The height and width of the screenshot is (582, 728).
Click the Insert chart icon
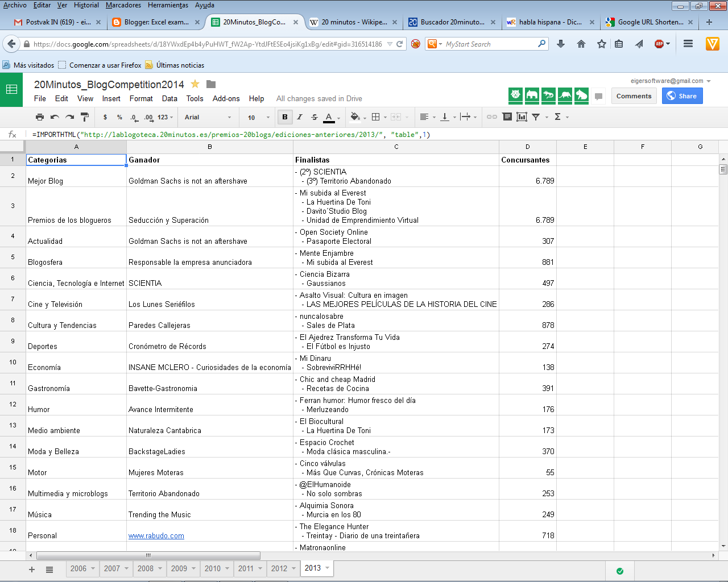pos(522,117)
